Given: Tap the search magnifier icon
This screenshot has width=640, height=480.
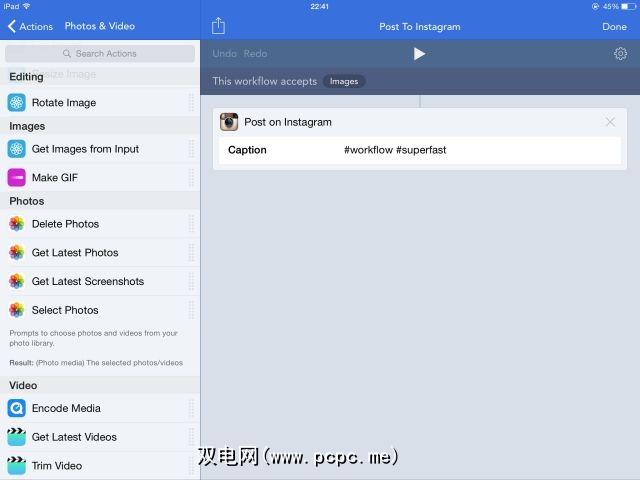Looking at the screenshot, I should (67, 53).
